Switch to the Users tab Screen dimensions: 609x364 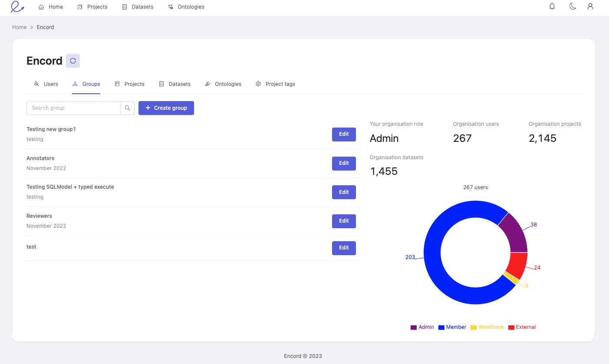pos(46,84)
